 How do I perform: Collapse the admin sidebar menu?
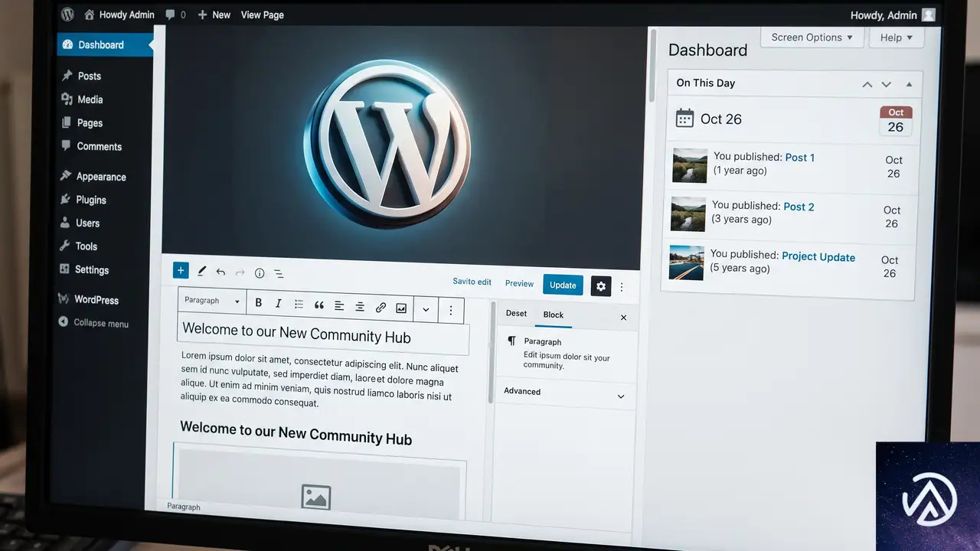(93, 323)
